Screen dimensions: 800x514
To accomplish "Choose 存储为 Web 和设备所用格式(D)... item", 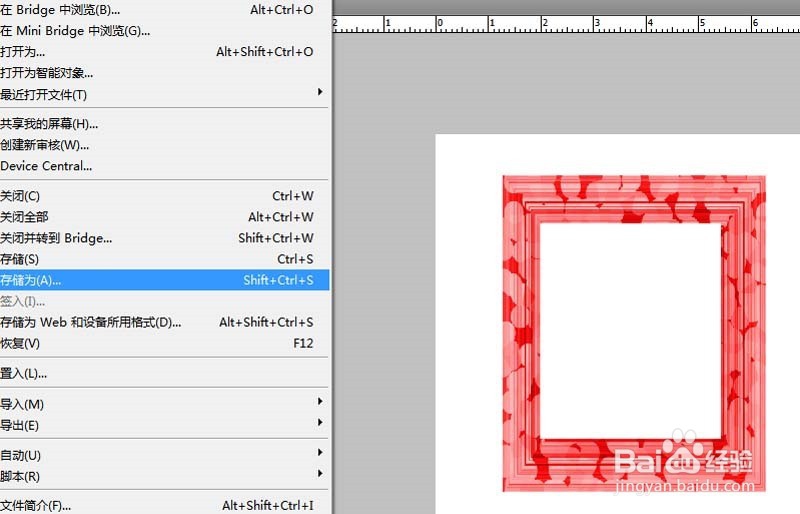I will [164, 322].
